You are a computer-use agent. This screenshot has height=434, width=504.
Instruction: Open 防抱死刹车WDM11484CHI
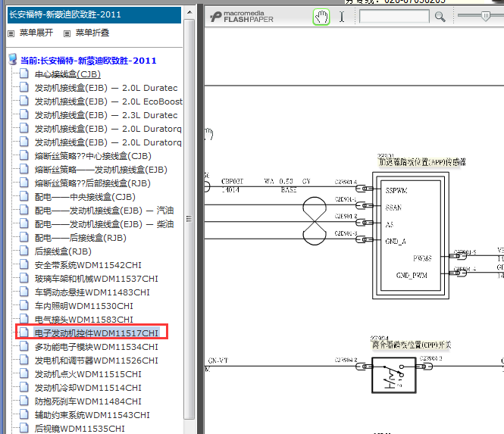(88, 401)
